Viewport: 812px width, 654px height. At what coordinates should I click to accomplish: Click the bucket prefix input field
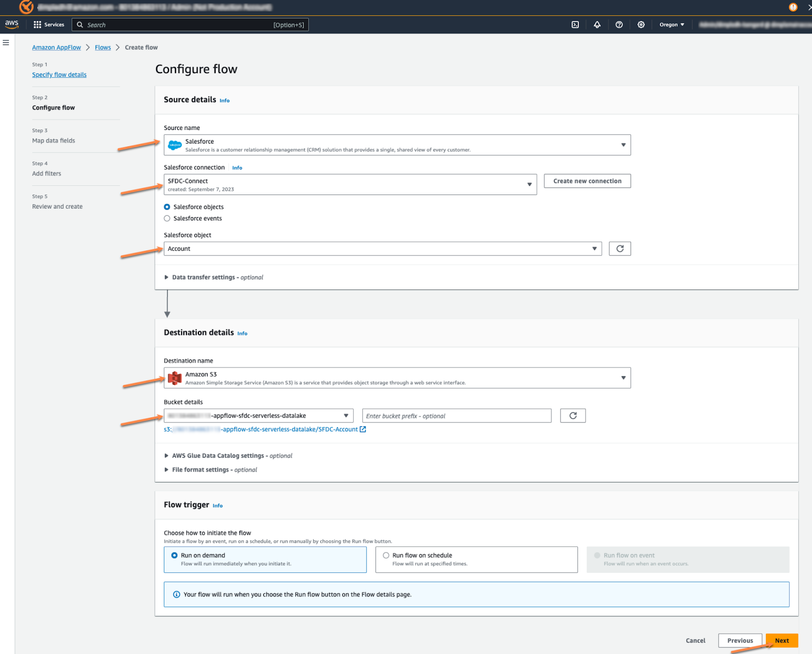tap(456, 416)
